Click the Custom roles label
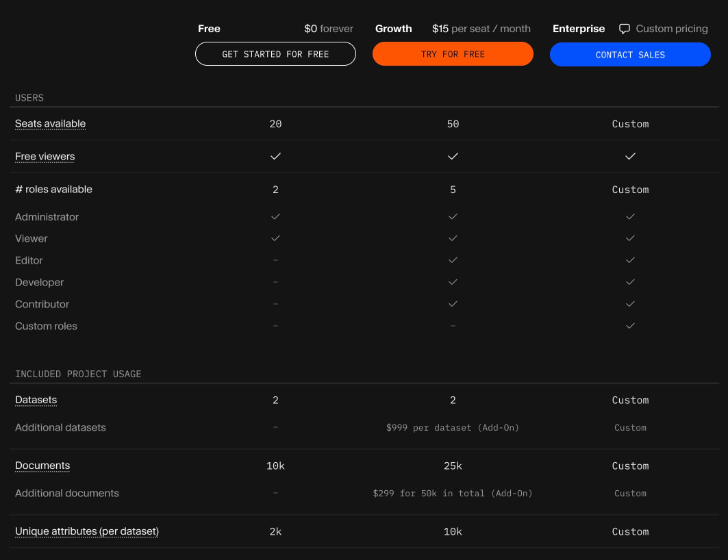Viewport: 728px width, 560px height. 46,326
